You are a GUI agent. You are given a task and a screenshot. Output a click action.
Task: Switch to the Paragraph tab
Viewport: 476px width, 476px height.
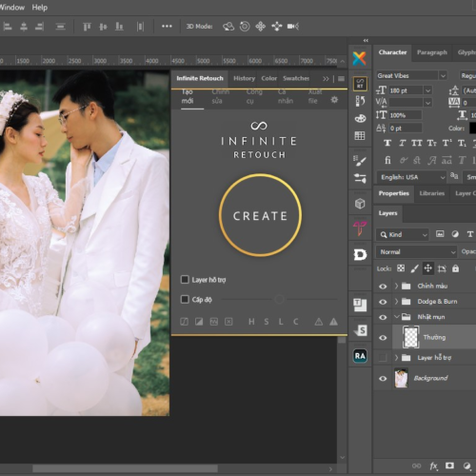[432, 52]
